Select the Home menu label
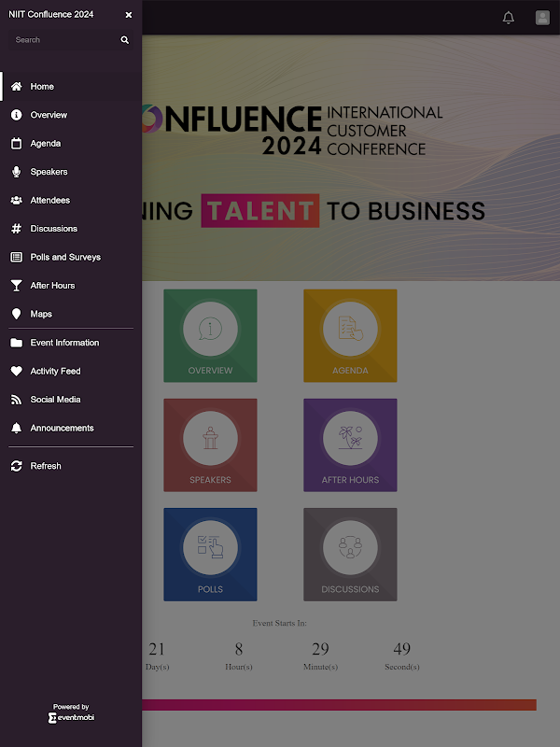This screenshot has width=560, height=747. point(42,86)
